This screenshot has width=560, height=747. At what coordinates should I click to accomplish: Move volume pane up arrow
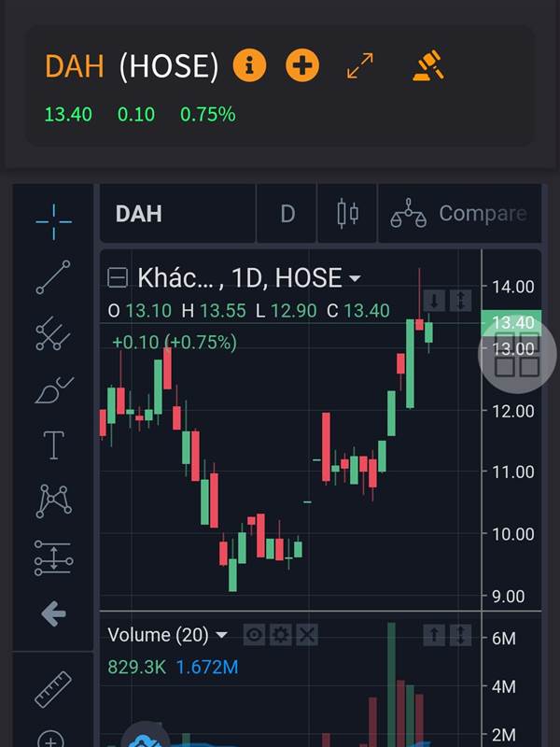(x=434, y=635)
